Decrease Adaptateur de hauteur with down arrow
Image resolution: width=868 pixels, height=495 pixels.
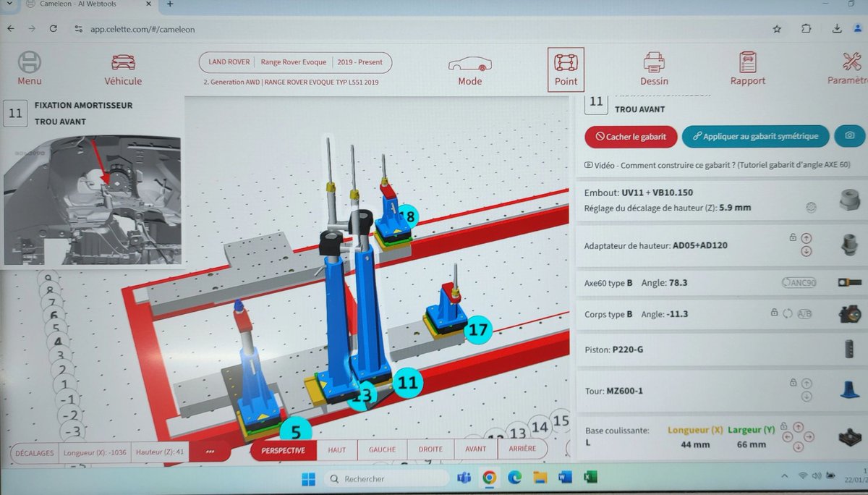(x=807, y=251)
